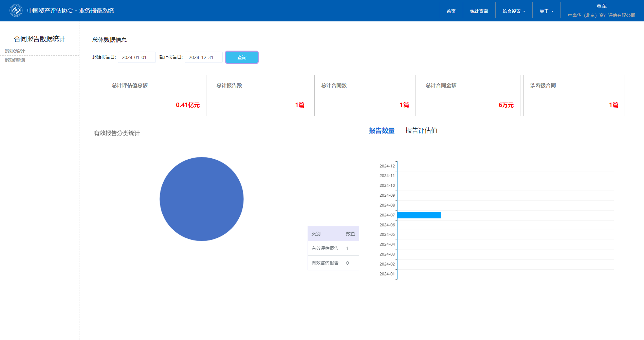This screenshot has height=340, width=644.
Task: Expand the 关于 dropdown menu
Action: 546,11
